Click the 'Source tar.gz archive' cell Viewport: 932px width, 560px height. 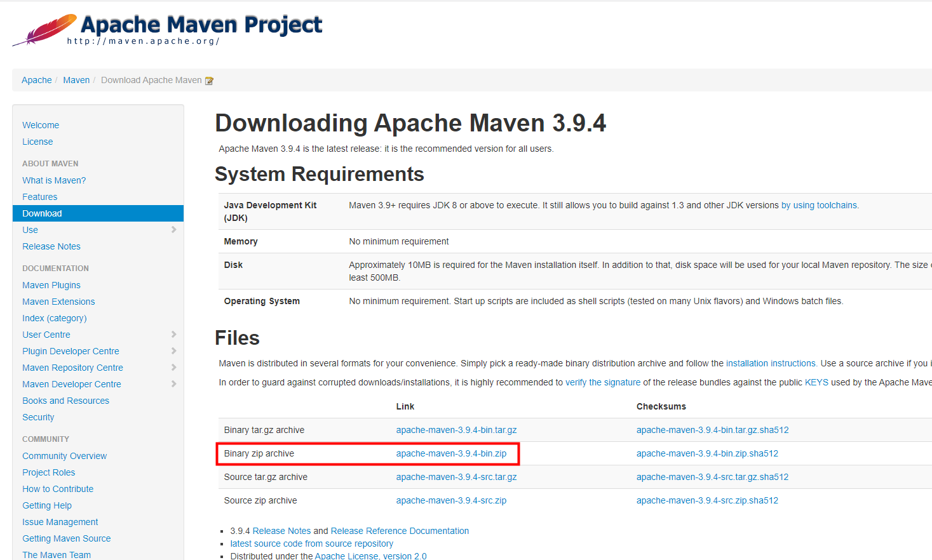pos(266,477)
